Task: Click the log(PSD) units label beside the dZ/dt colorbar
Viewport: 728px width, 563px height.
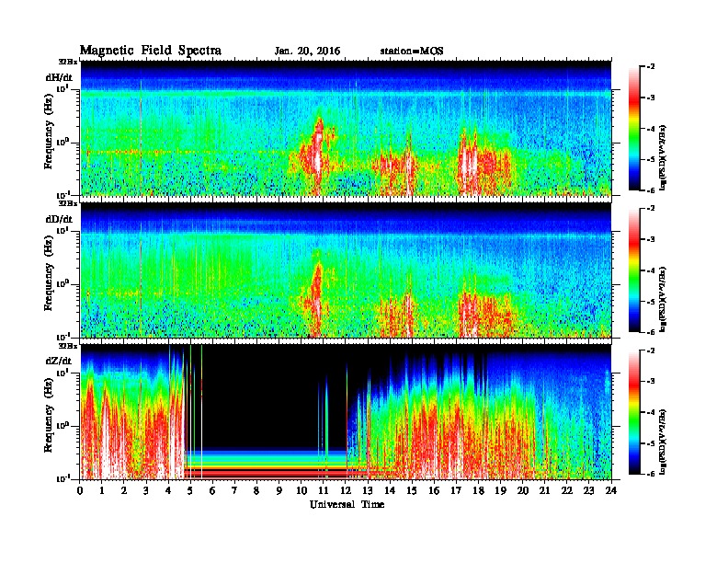Action: [663, 441]
